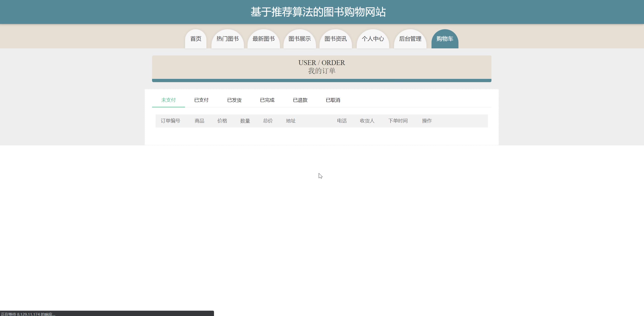Click the 购物车 navigation button
Screen dimensions: 644x316
(445, 39)
